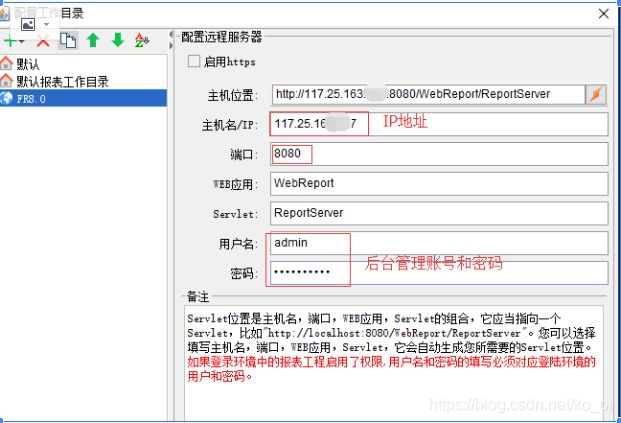Click the window title bar app icon

coord(4,13)
